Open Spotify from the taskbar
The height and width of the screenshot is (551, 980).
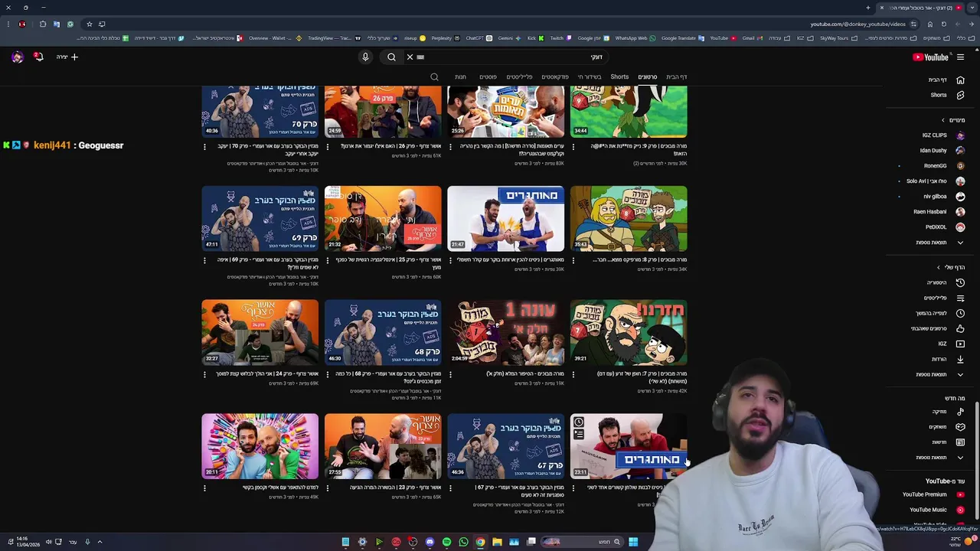tap(446, 542)
